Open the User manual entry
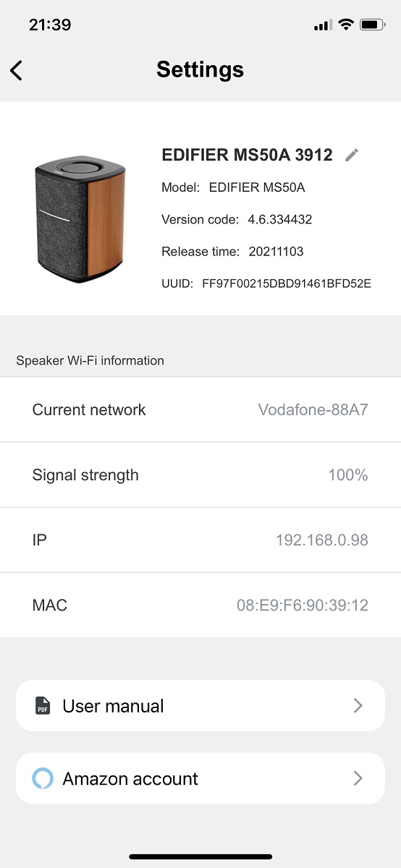 pyautogui.click(x=200, y=706)
